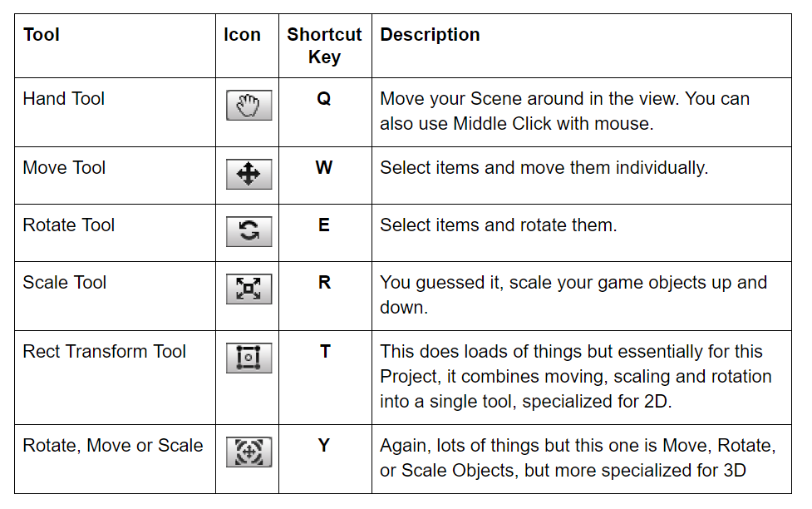Click the R shortcut key letter
This screenshot has width=812, height=509.
pyautogui.click(x=324, y=283)
